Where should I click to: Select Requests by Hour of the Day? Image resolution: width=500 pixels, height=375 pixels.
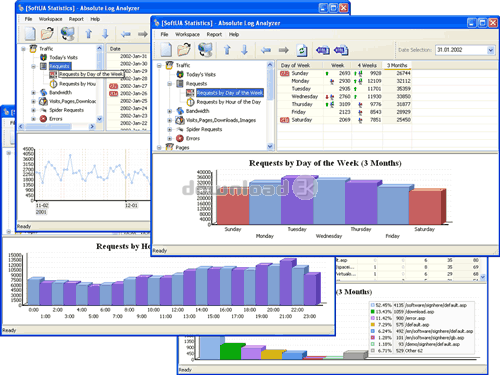coord(229,102)
